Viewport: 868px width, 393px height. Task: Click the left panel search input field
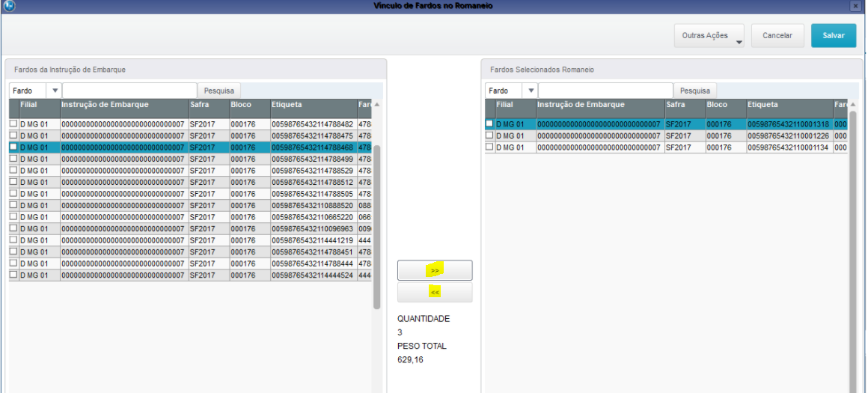(x=129, y=91)
